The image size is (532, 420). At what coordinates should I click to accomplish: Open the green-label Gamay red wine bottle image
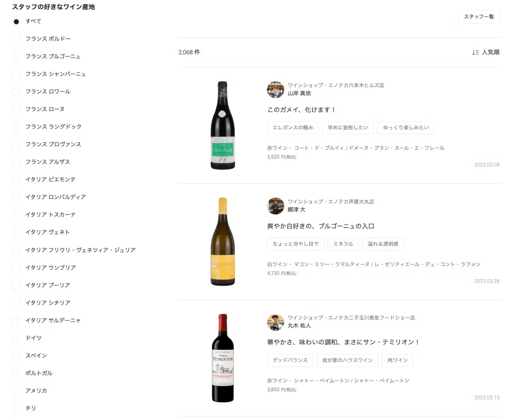(x=223, y=126)
